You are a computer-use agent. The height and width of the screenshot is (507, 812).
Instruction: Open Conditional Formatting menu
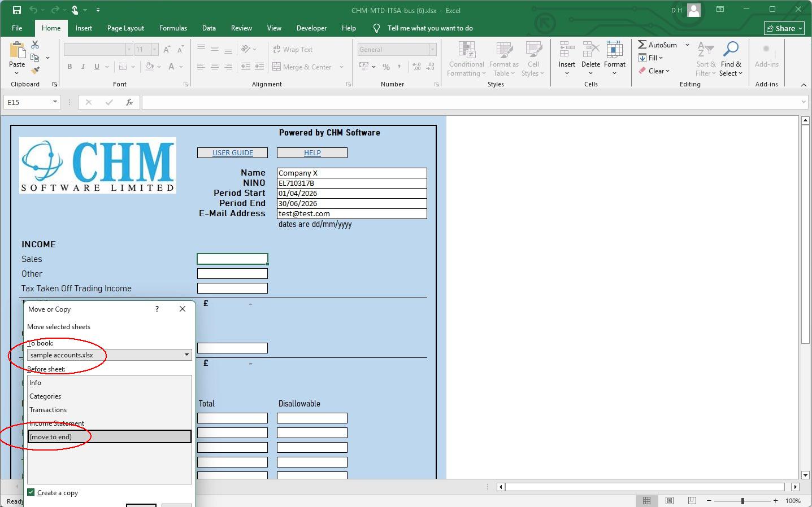[x=466, y=59]
